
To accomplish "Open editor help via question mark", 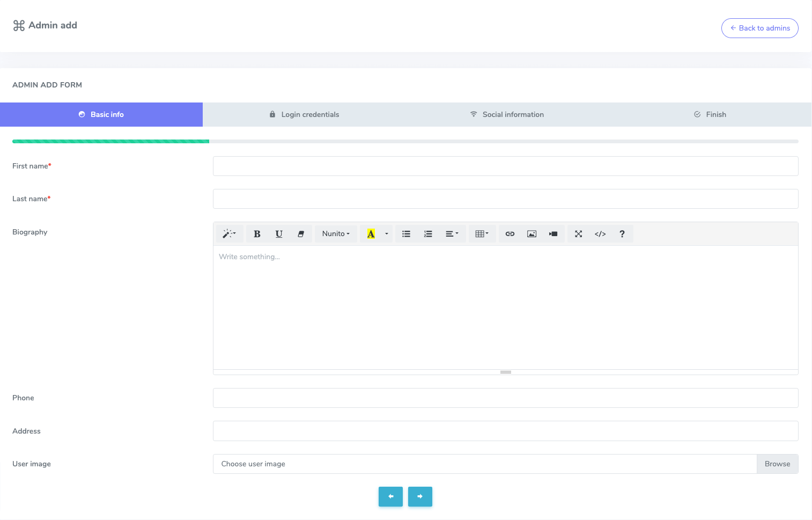I will coord(622,234).
